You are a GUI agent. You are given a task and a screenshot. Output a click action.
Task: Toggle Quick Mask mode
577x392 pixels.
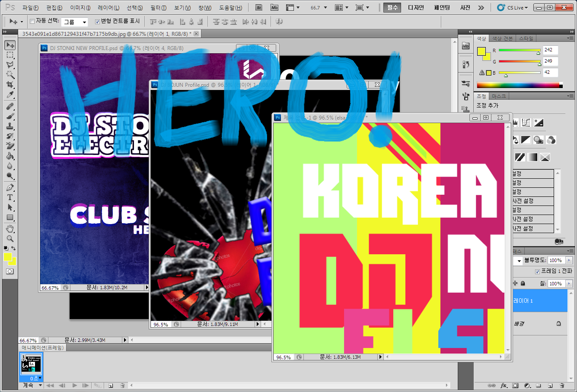[10, 271]
